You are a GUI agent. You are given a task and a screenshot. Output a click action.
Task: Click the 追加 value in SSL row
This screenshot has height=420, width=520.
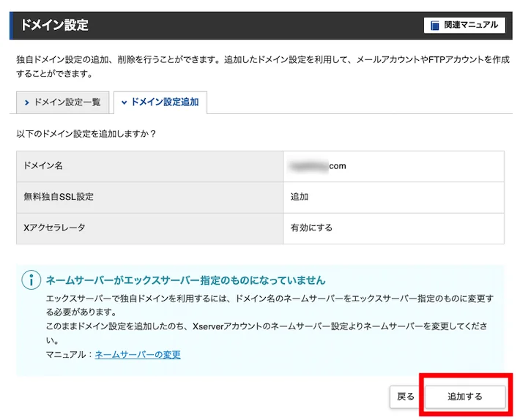(299, 197)
